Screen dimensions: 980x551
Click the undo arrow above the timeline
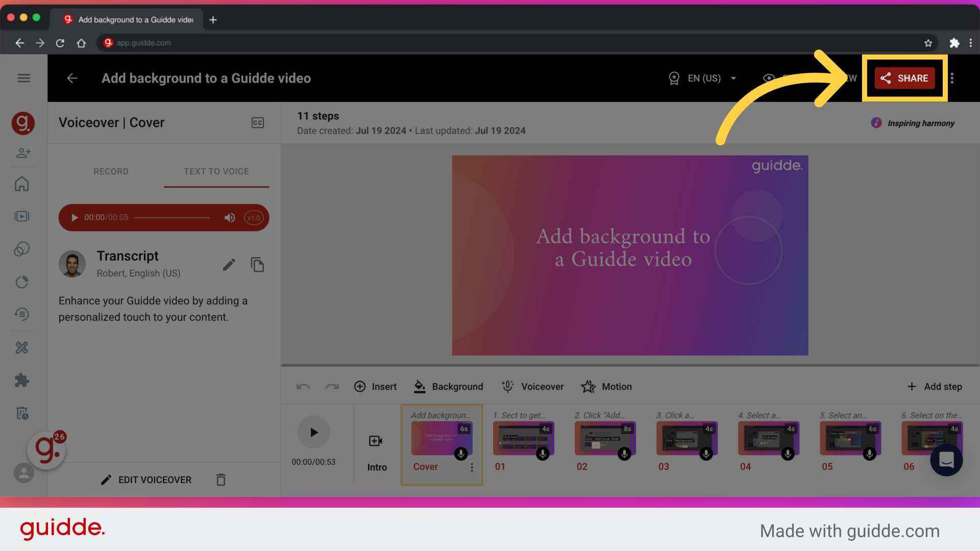303,387
